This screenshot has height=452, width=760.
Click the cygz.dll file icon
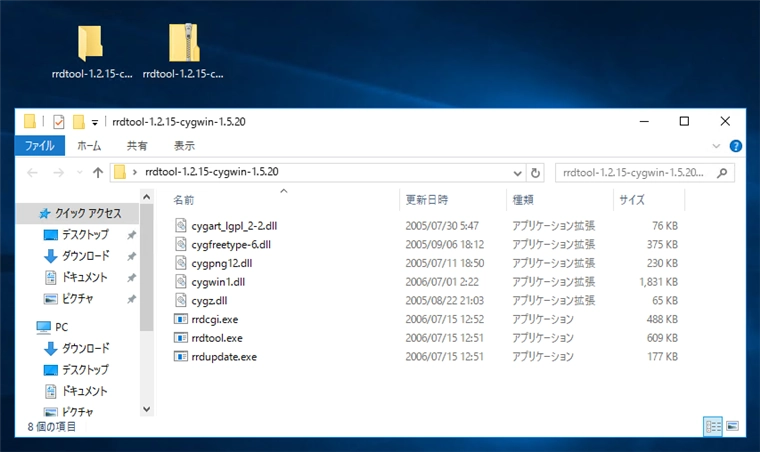[x=180, y=300]
